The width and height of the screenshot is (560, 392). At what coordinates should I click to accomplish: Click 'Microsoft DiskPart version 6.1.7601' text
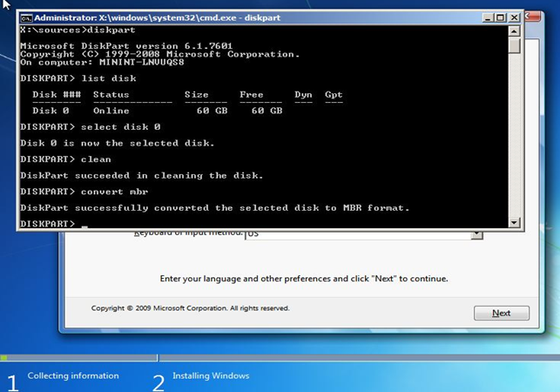point(126,46)
